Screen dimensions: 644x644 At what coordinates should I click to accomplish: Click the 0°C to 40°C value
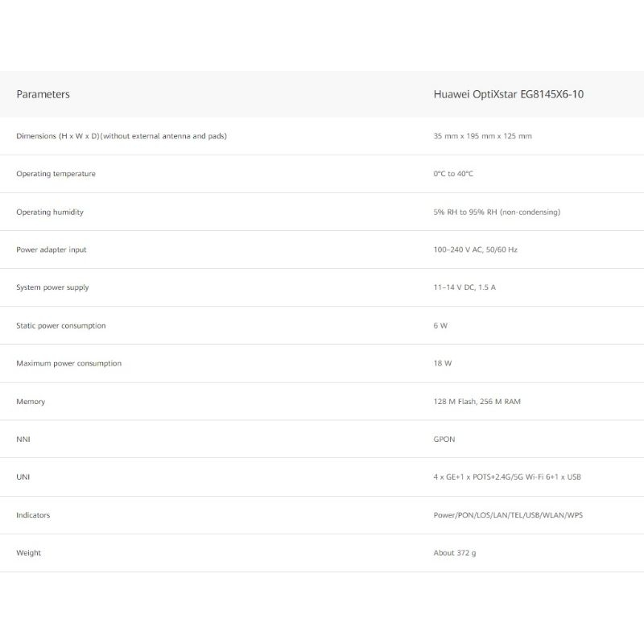pos(453,174)
